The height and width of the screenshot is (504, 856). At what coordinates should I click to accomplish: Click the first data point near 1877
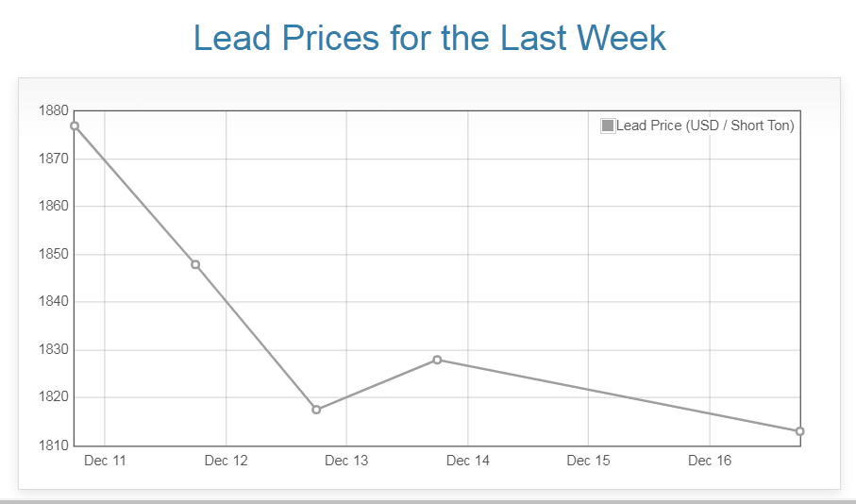pos(75,126)
